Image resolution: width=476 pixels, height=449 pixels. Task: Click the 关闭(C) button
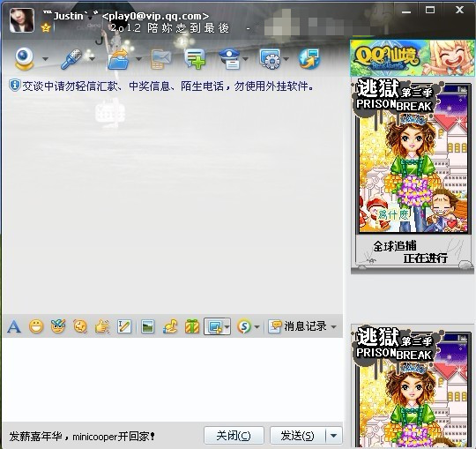pos(234,436)
